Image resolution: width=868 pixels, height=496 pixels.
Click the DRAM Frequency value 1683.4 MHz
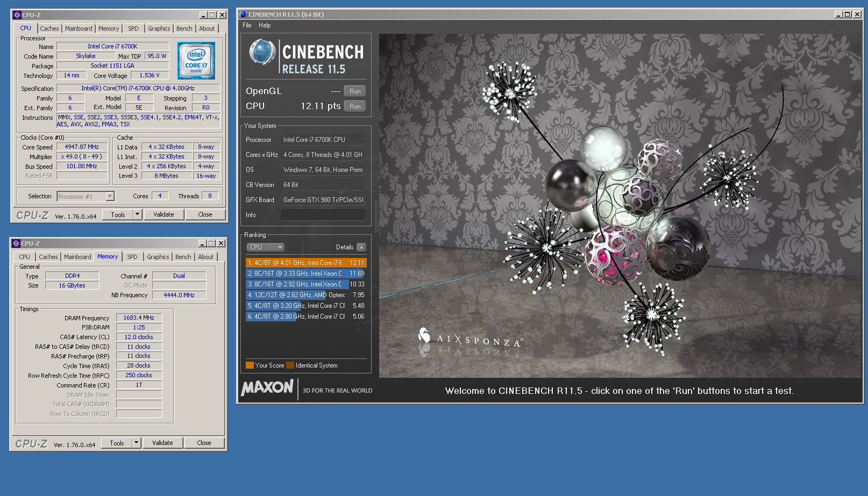[139, 318]
